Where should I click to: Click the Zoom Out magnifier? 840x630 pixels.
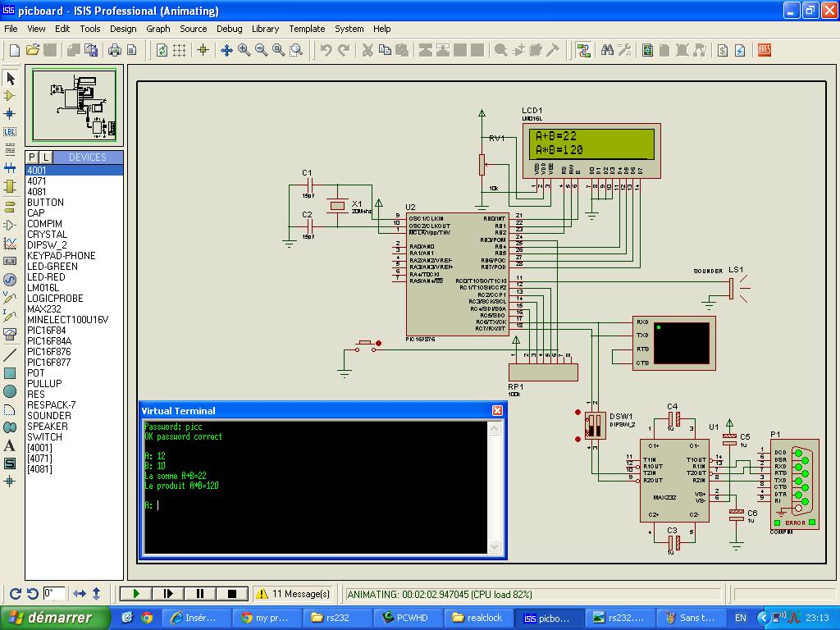point(262,50)
